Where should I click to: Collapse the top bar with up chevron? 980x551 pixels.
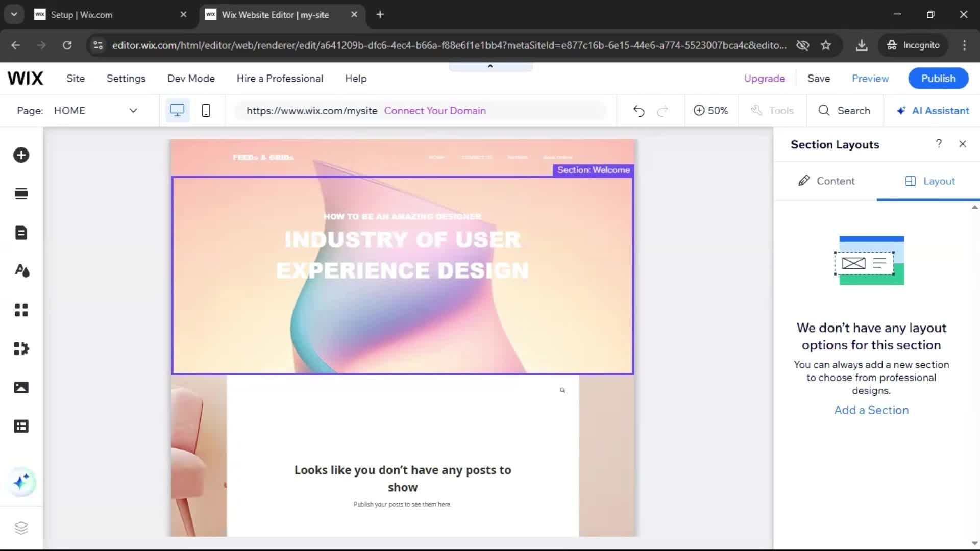[x=491, y=66]
